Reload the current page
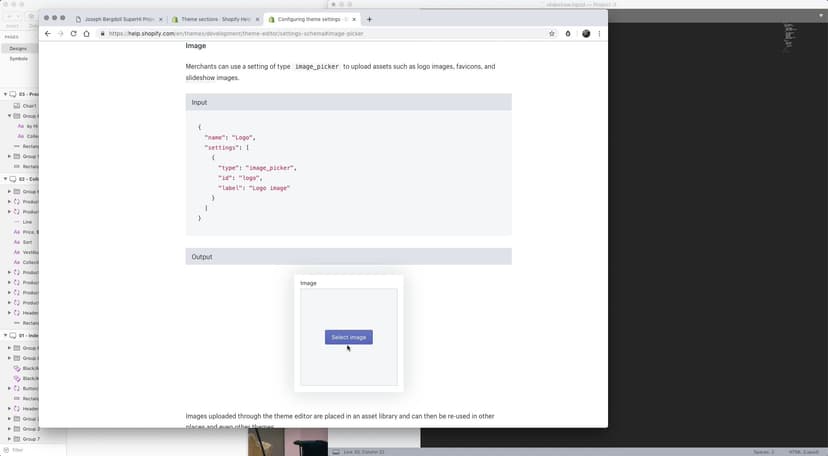The height and width of the screenshot is (456, 828). pos(73,33)
